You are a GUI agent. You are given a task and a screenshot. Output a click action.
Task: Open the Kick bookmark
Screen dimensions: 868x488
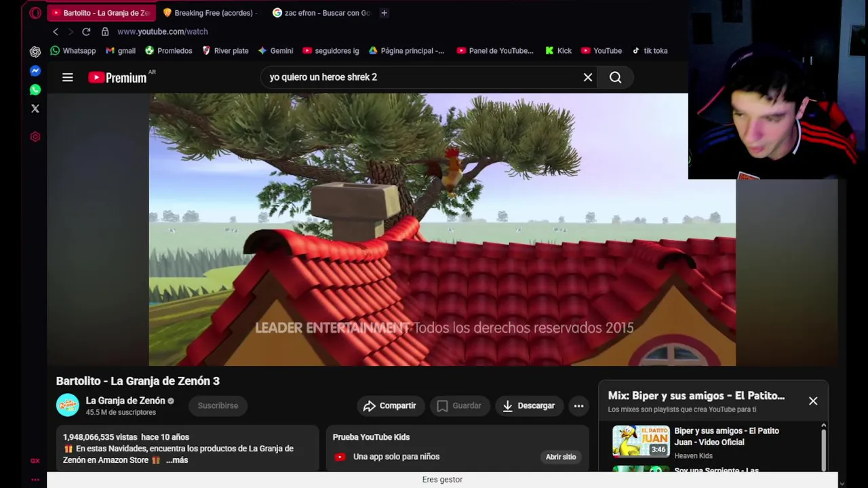(558, 51)
